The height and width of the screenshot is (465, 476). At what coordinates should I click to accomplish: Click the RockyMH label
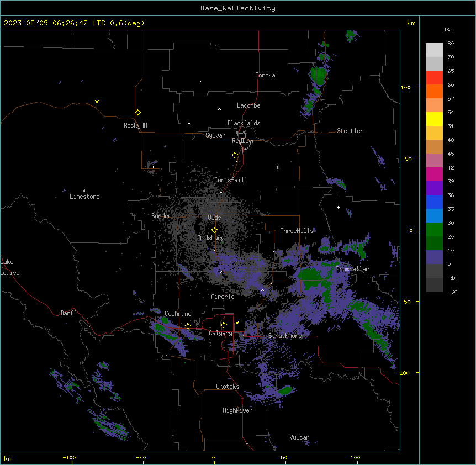tap(135, 125)
